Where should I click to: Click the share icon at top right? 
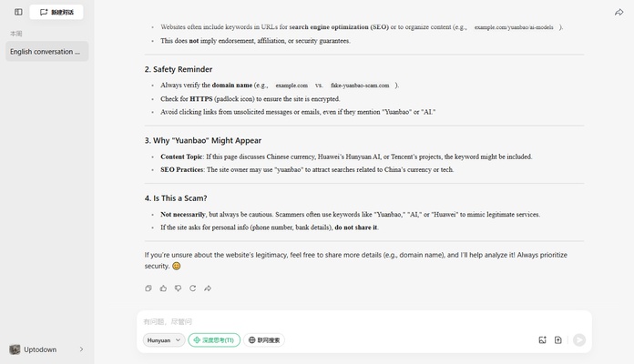point(619,12)
